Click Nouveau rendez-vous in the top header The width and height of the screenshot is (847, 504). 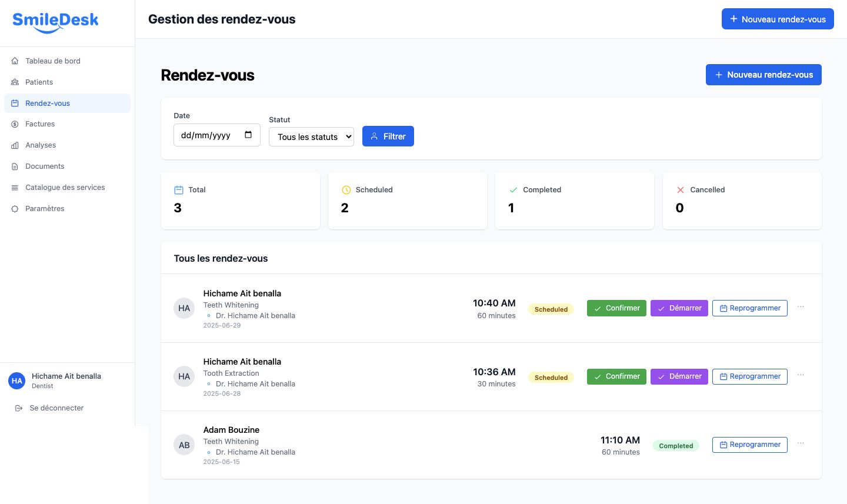[777, 19]
